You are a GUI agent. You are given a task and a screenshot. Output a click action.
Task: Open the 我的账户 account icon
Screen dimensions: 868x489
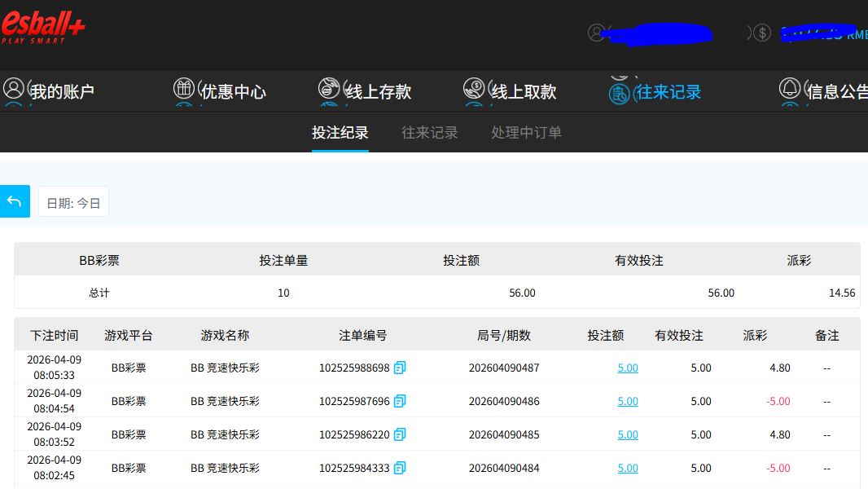(13, 88)
